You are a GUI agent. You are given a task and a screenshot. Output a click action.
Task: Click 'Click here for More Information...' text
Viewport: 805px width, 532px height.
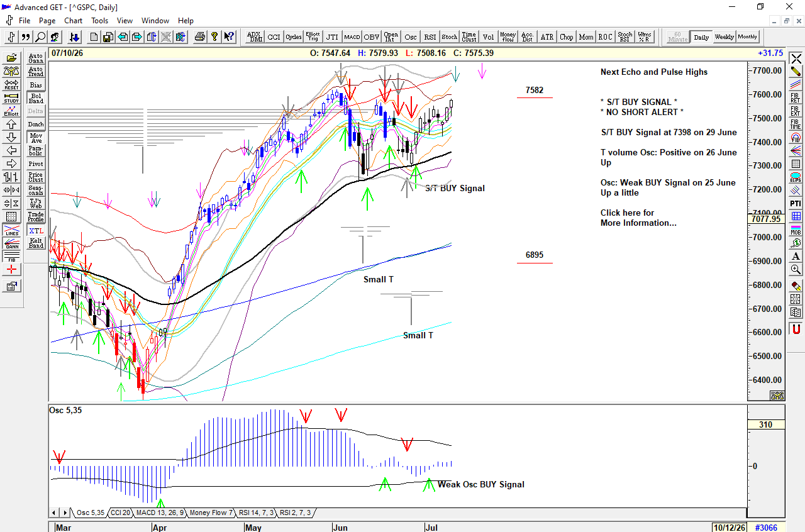tap(638, 218)
